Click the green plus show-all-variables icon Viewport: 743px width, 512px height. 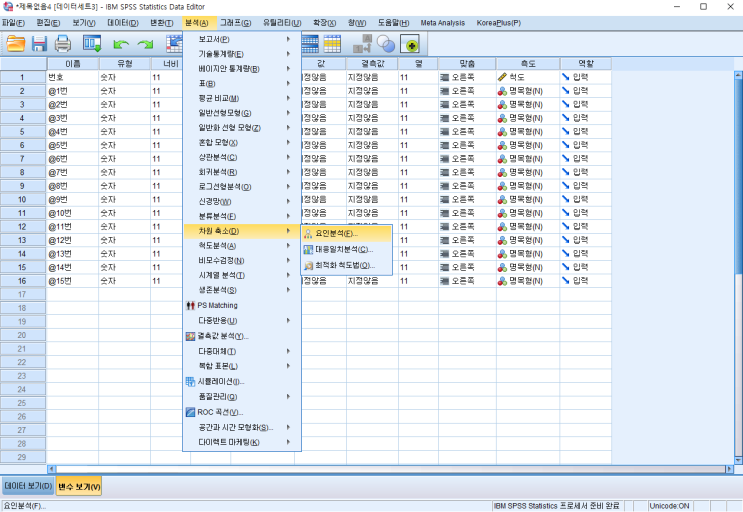pyautogui.click(x=410, y=45)
